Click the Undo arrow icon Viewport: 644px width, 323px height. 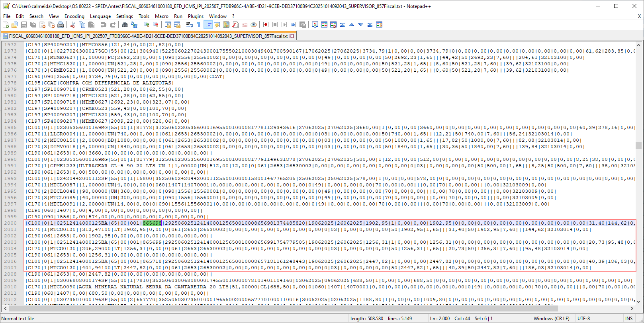(104, 25)
